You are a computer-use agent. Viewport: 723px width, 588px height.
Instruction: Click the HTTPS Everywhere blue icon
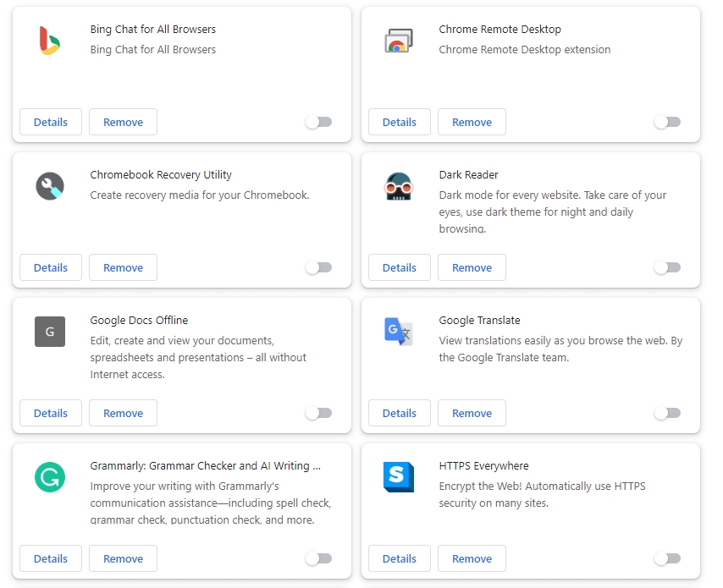398,477
